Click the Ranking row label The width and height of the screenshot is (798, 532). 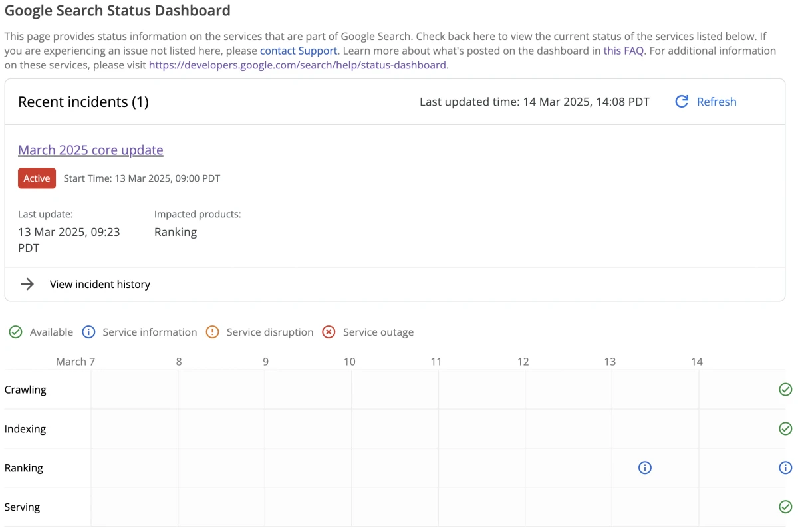pyautogui.click(x=24, y=468)
